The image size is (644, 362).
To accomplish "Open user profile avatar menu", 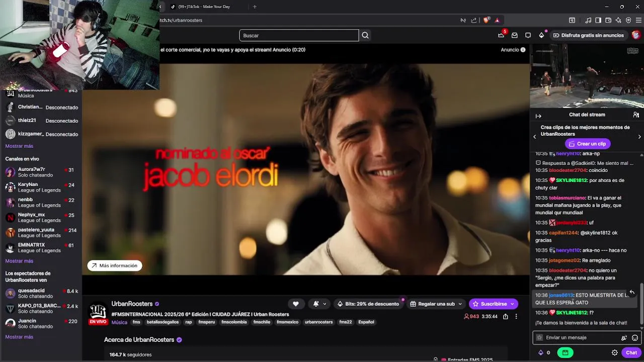I will pos(636,35).
